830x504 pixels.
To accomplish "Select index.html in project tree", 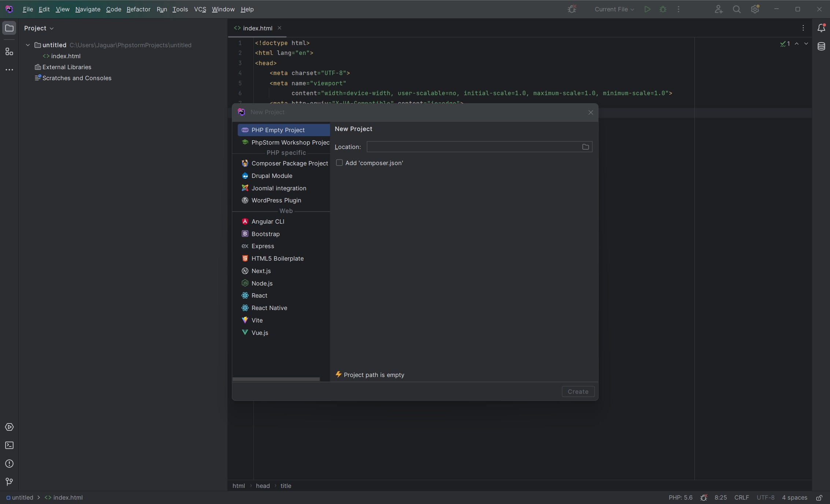I will pyautogui.click(x=62, y=56).
